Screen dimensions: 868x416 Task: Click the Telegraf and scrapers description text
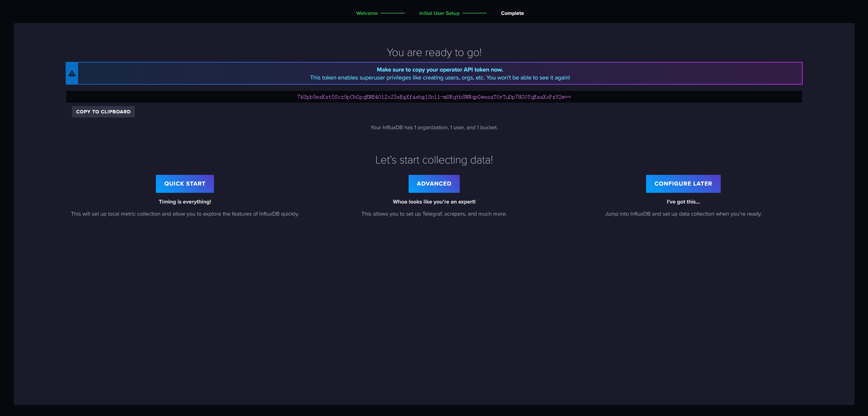(434, 214)
